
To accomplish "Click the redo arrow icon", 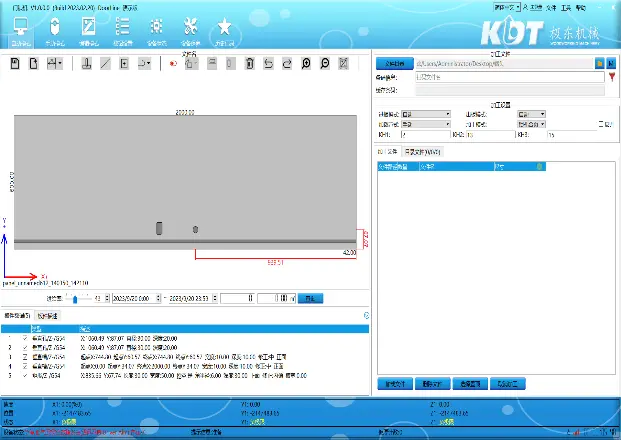I will point(287,63).
